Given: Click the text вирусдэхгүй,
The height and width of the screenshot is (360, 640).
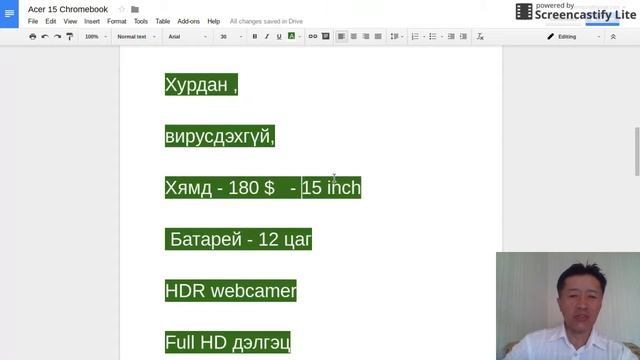Looking at the screenshot, I should click(220, 136).
